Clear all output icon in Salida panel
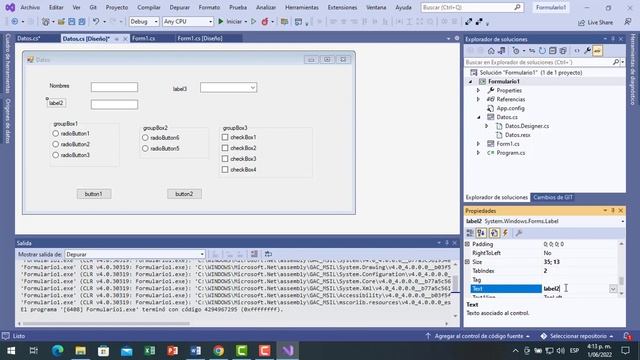 [254, 254]
